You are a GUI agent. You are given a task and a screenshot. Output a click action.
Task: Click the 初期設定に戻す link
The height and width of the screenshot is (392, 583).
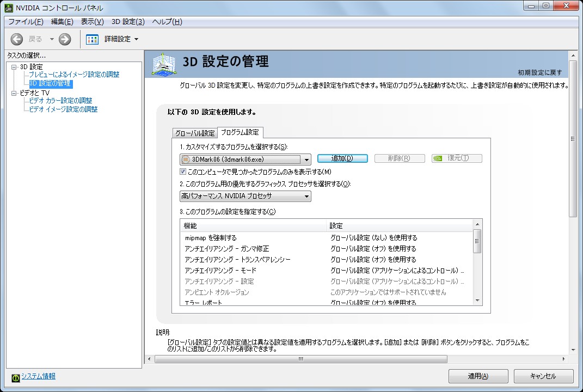pyautogui.click(x=540, y=72)
